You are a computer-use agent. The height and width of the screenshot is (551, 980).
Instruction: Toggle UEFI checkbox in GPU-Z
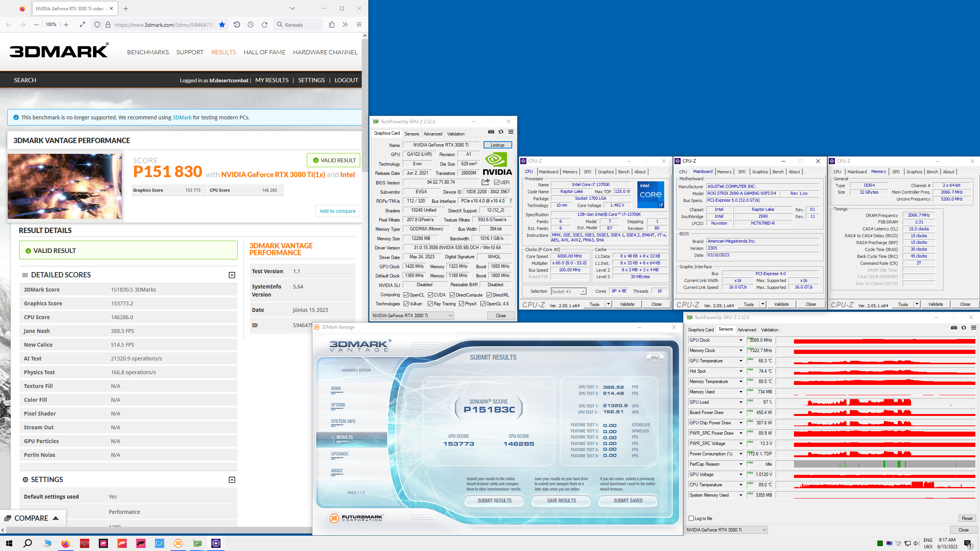[497, 183]
